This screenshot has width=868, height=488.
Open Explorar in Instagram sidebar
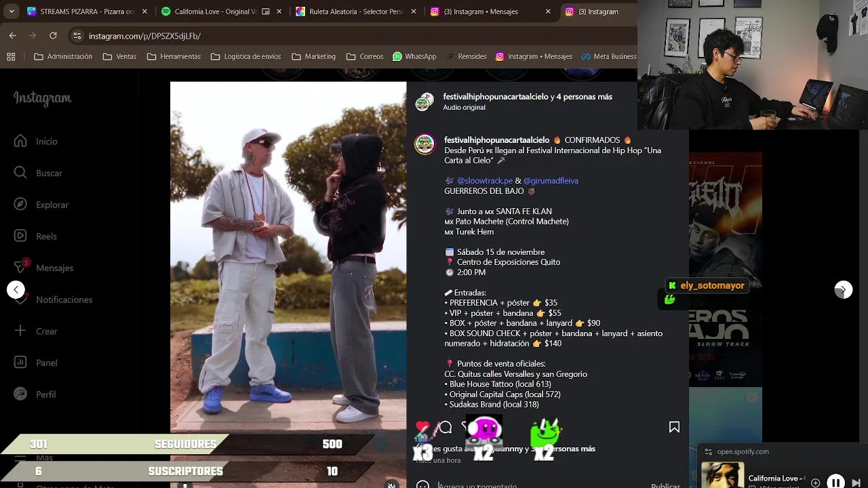tap(42, 204)
